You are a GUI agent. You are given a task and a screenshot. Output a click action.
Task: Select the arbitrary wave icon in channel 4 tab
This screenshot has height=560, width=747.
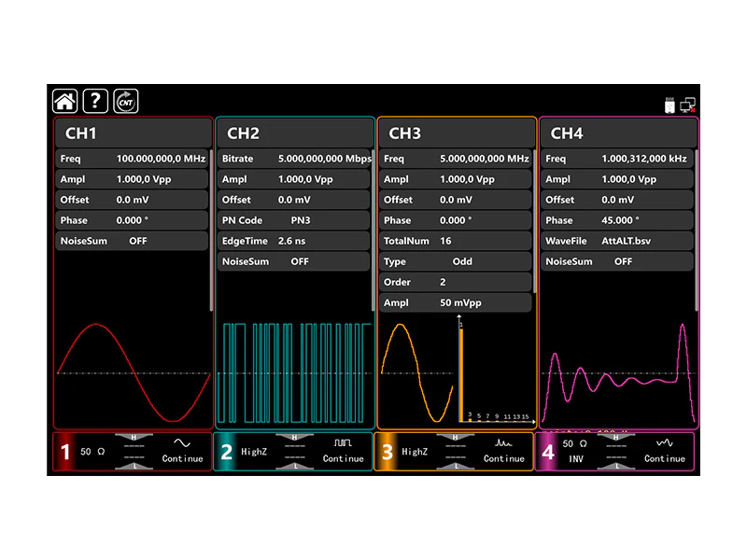pos(665,442)
